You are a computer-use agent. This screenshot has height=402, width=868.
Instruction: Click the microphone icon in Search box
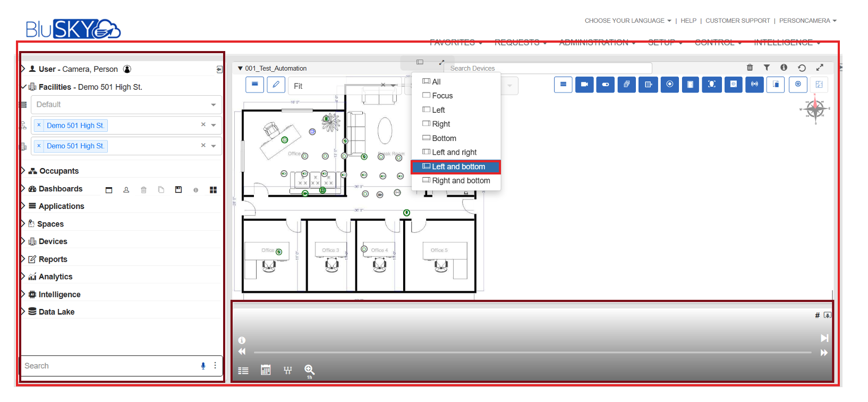[x=203, y=366]
